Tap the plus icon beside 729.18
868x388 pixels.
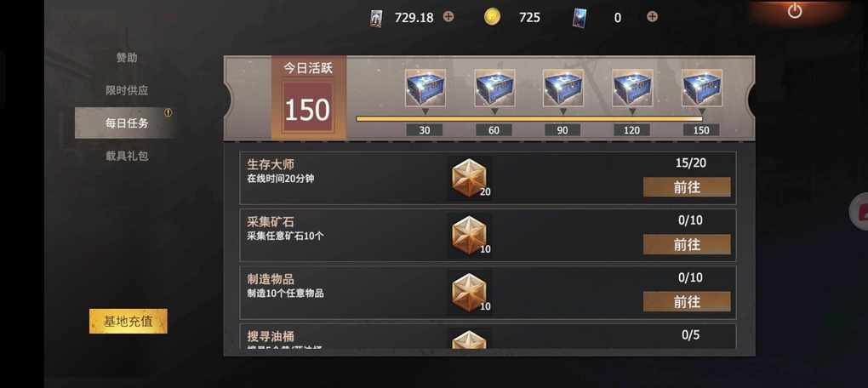tap(448, 17)
